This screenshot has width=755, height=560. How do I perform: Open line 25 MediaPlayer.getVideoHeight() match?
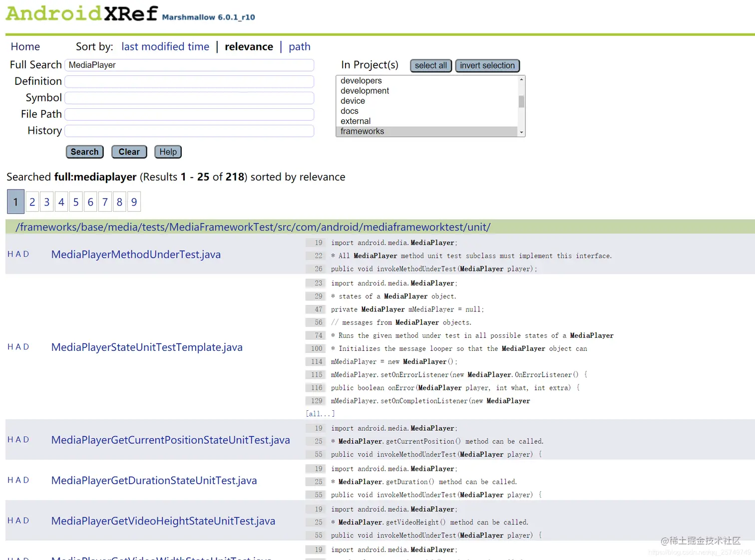point(417,523)
